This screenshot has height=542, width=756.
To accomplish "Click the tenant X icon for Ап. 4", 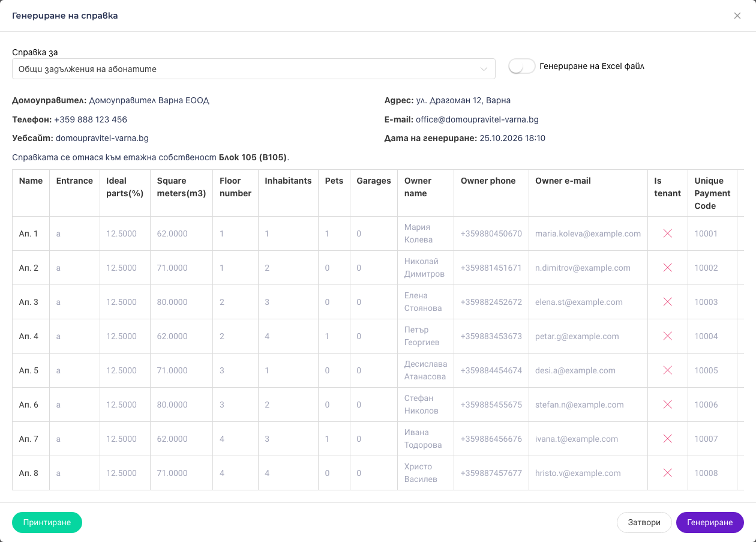I will tap(667, 336).
